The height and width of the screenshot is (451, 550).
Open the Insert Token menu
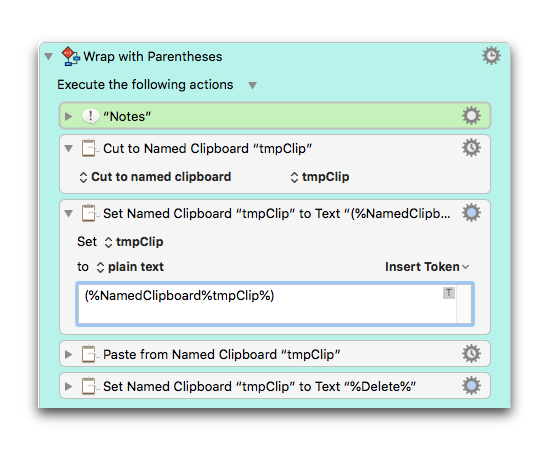click(x=427, y=267)
